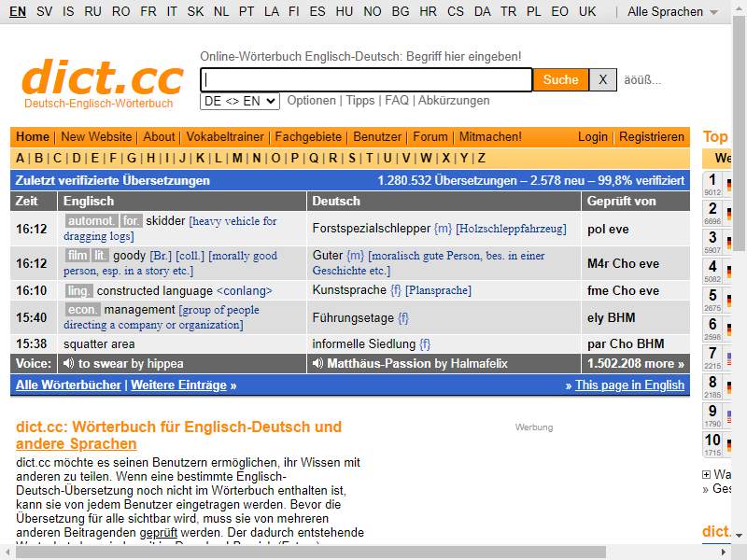Play voice audio for "to swear"
Image resolution: width=747 pixels, height=560 pixels.
click(x=68, y=363)
